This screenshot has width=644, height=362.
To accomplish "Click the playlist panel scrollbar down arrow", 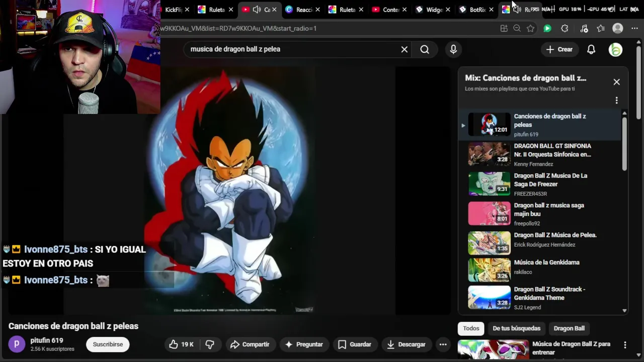I will (624, 311).
